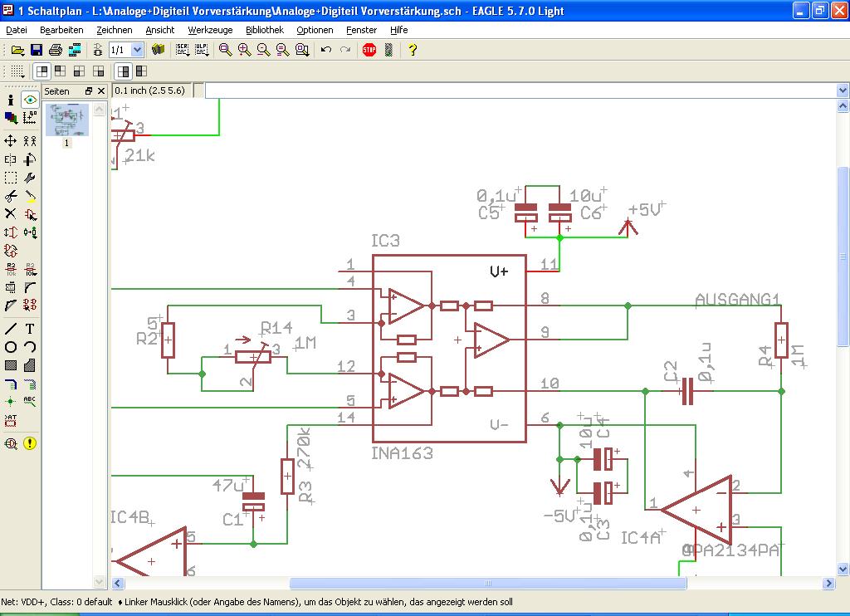The height and width of the screenshot is (616, 850).
Task: Open the zoom-select magnifier dropdown
Action: click(302, 50)
